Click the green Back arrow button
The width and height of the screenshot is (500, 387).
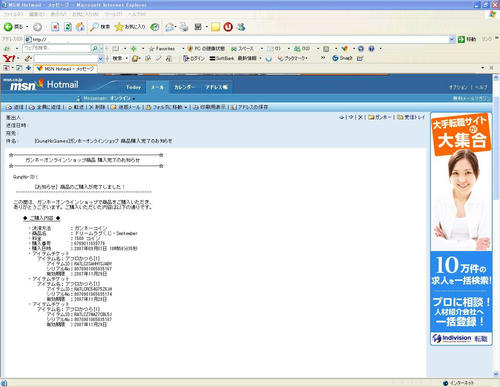8,27
